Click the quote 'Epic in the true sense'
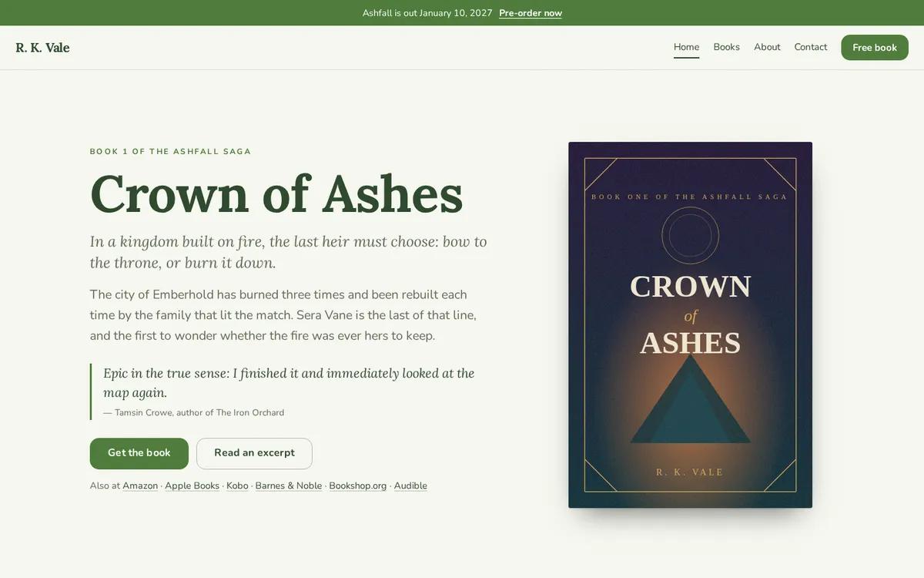This screenshot has height=578, width=924. [x=289, y=383]
